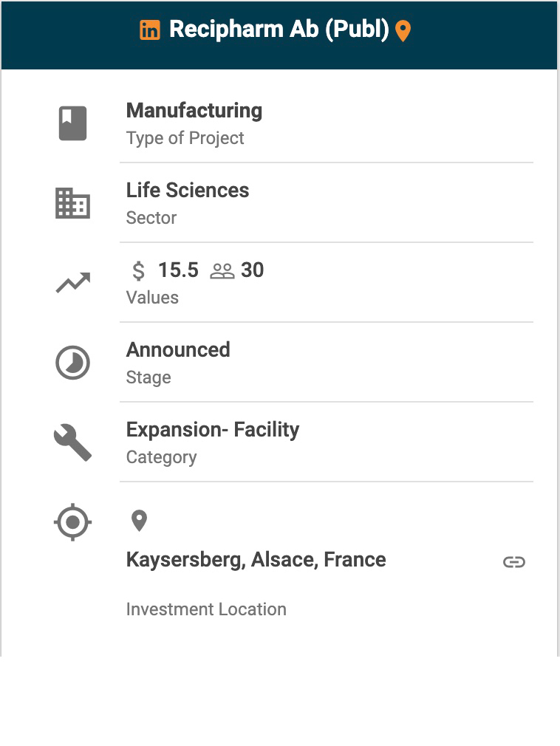The width and height of the screenshot is (560, 746).
Task: Select the Kaysersberg, Alsace, France location text
Action: 256,560
